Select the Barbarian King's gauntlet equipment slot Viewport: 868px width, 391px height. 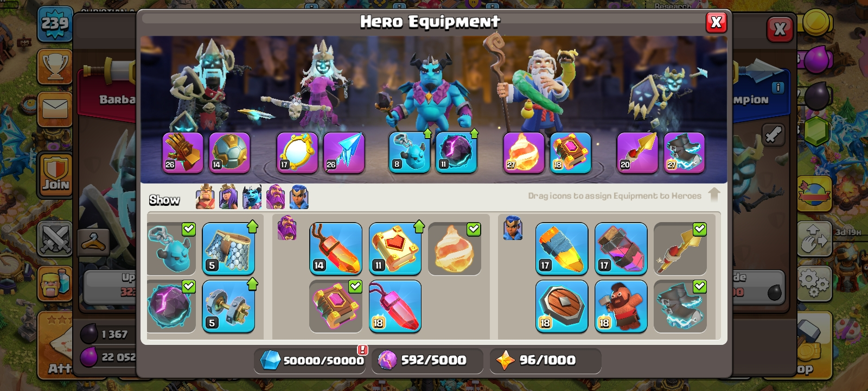183,153
